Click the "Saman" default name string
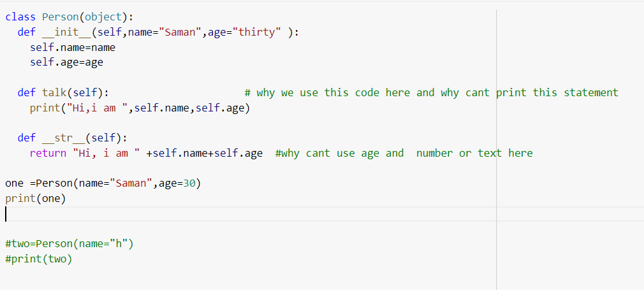The height and width of the screenshot is (293, 644). pos(180,32)
